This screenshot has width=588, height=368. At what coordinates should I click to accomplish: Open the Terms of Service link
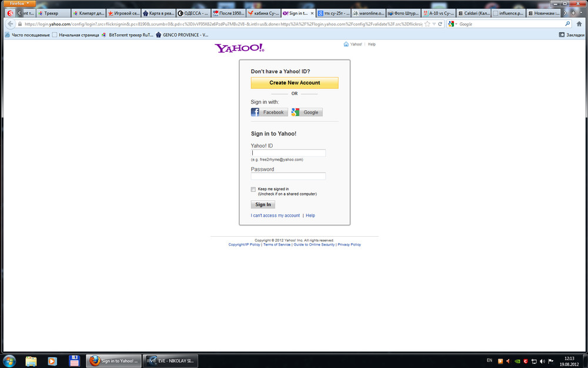click(x=277, y=244)
